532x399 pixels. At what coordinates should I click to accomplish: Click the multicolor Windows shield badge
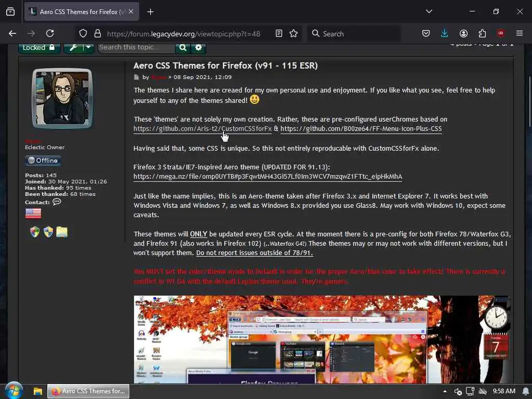[35, 232]
